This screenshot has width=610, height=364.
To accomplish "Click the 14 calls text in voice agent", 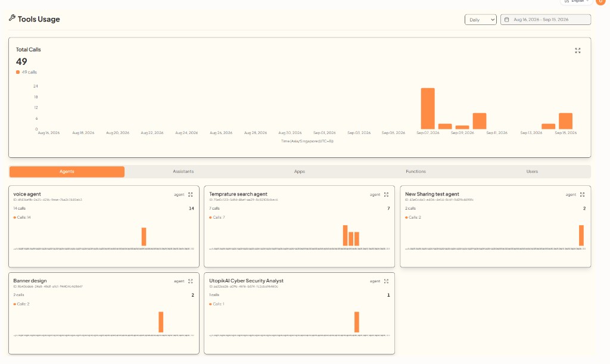I will click(20, 209).
